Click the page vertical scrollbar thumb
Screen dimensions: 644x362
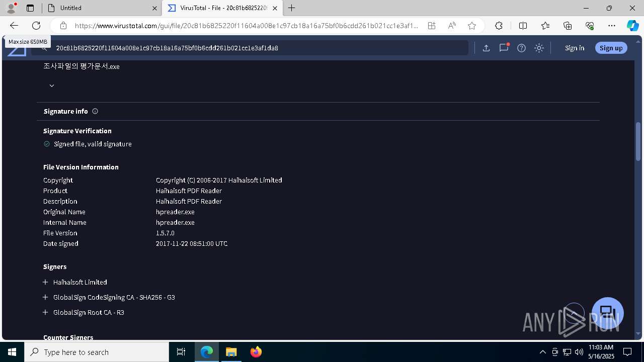(638, 142)
